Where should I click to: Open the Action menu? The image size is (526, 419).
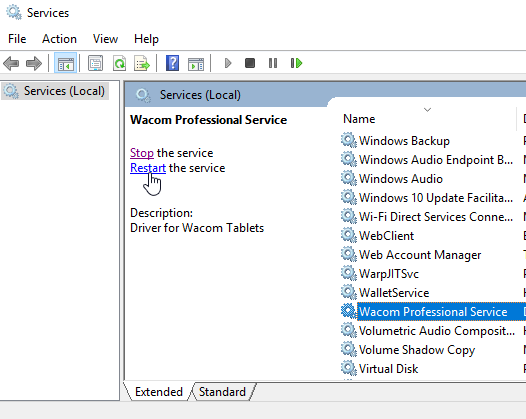pyautogui.click(x=59, y=39)
